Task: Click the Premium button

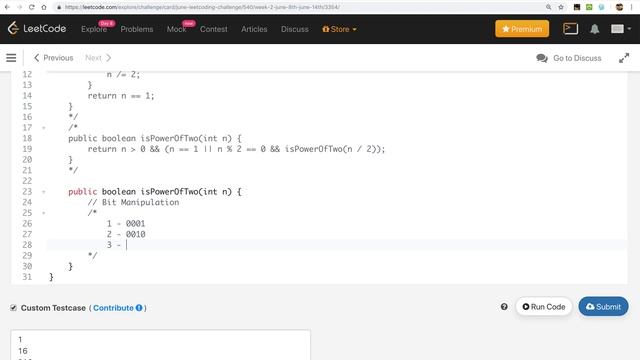Action: pyautogui.click(x=522, y=29)
